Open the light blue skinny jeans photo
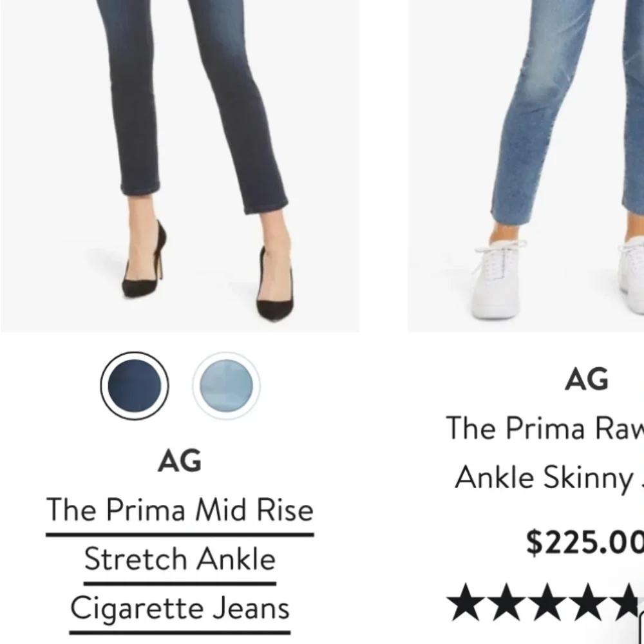The height and width of the screenshot is (644, 644). [x=526, y=166]
